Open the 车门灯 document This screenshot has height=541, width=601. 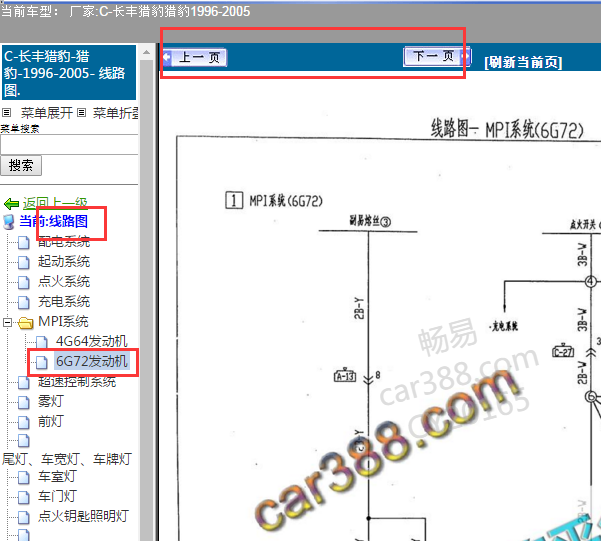pos(57,496)
